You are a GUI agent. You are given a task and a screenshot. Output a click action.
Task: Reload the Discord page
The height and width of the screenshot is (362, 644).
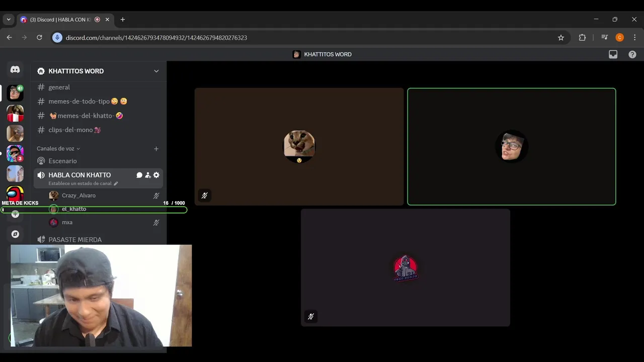tap(39, 38)
